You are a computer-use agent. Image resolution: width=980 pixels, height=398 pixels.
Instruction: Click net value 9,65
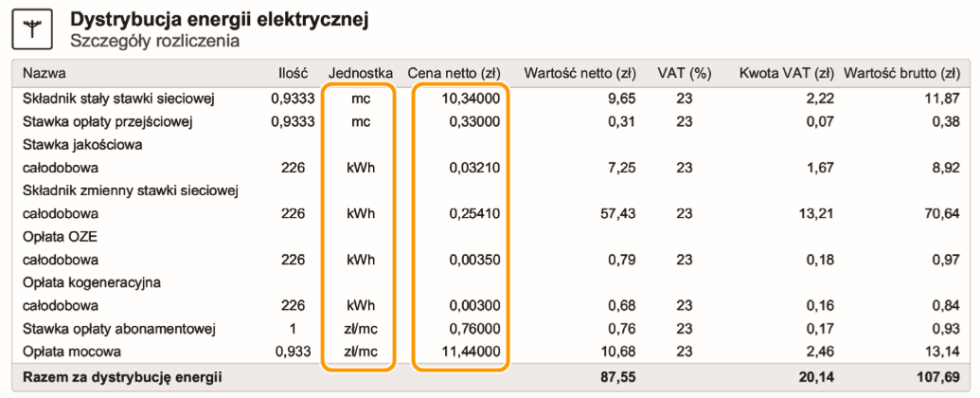[x=622, y=99]
